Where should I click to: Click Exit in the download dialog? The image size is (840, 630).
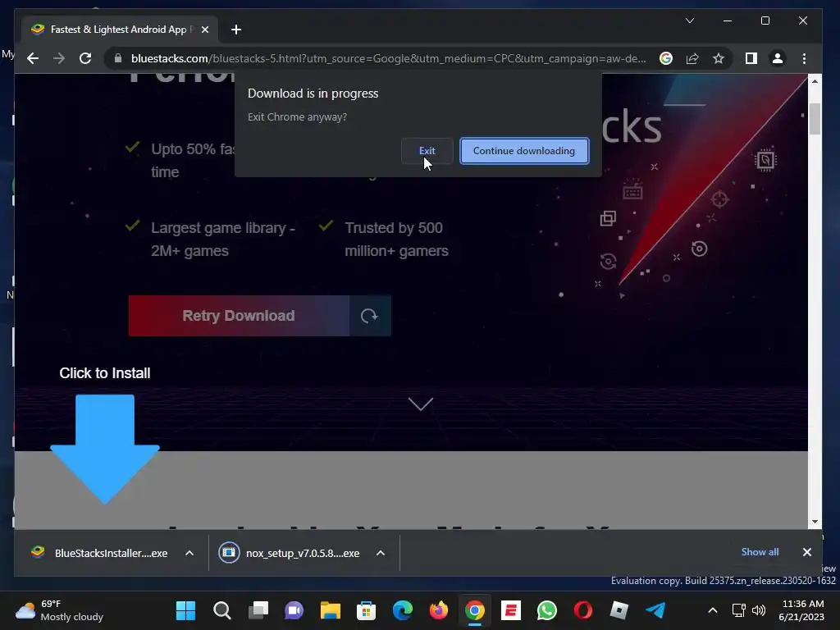point(427,151)
